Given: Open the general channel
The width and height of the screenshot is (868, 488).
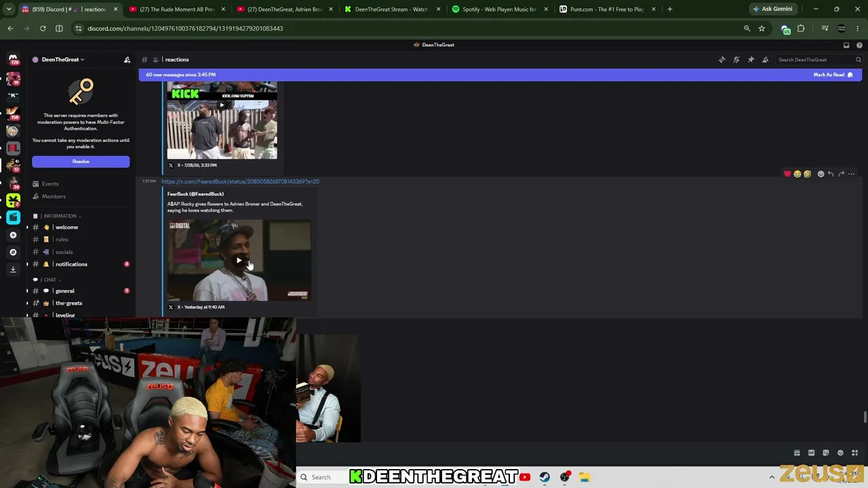Looking at the screenshot, I should pyautogui.click(x=65, y=291).
